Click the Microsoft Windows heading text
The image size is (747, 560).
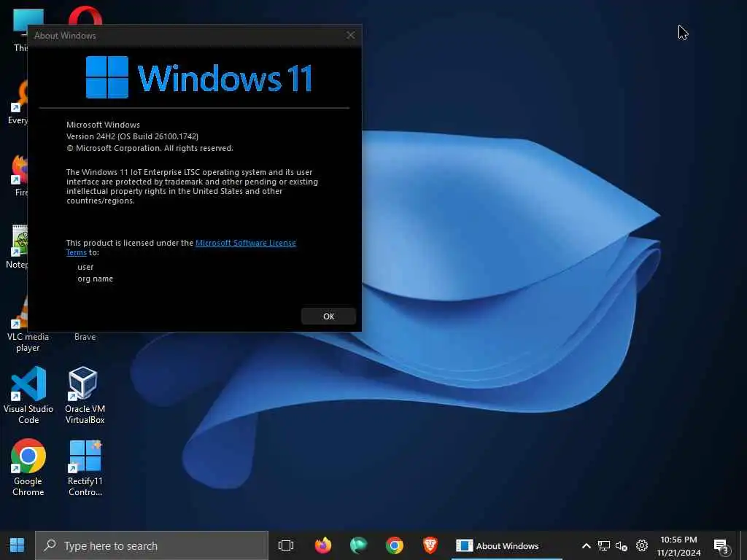pyautogui.click(x=103, y=125)
